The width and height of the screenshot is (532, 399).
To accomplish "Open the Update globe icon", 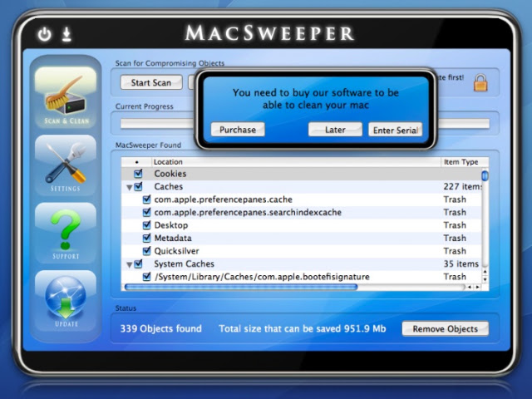I will coord(66,301).
